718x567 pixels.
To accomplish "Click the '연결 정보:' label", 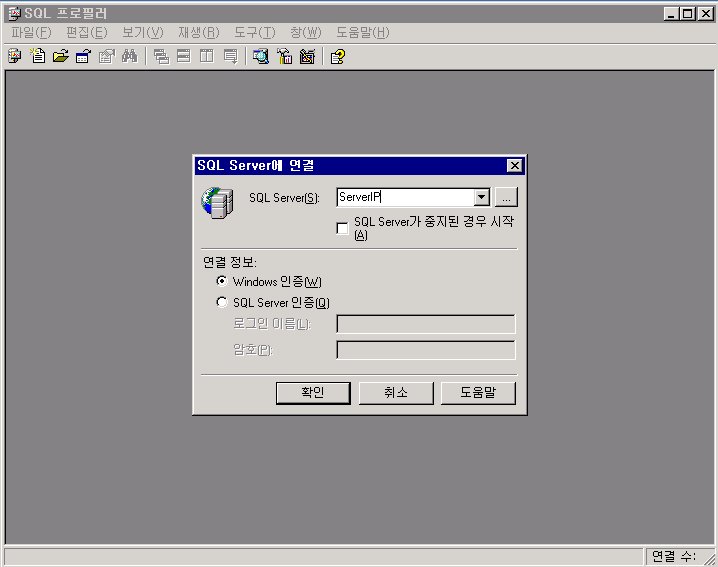I will coord(230,262).
